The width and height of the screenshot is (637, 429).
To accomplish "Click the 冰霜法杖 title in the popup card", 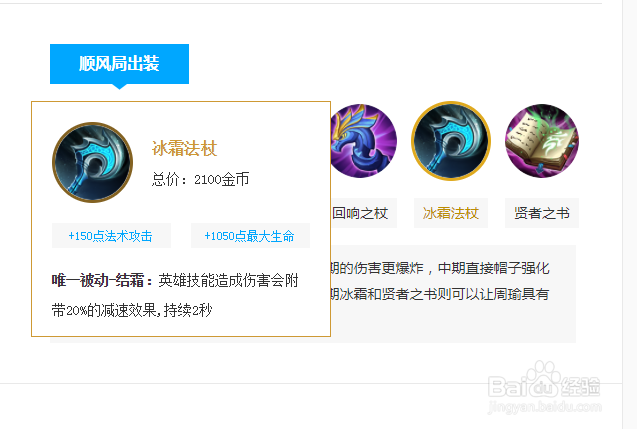I will [x=184, y=148].
